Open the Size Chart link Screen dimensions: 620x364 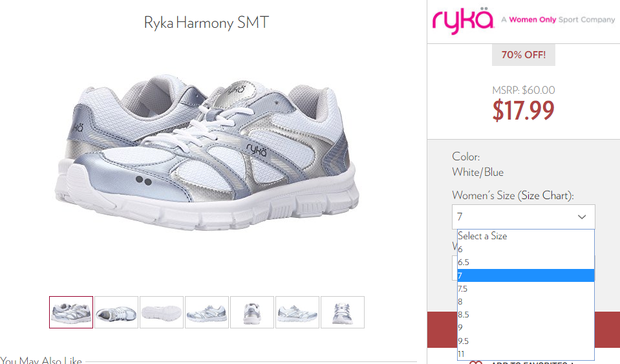click(546, 195)
